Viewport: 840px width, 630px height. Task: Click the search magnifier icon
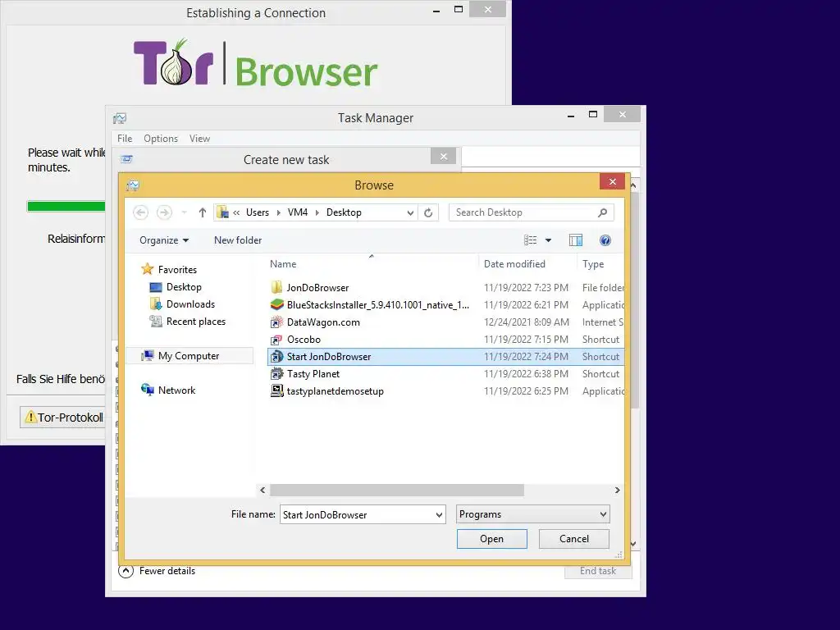click(x=602, y=212)
